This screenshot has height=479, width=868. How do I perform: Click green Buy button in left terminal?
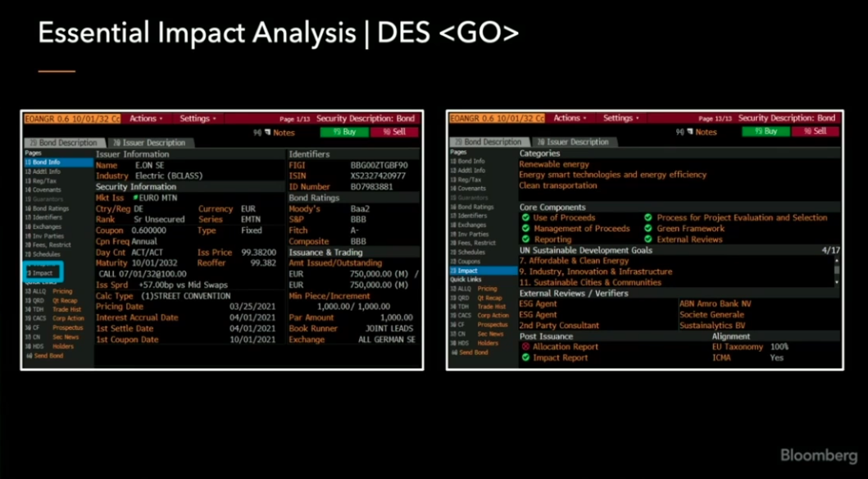[x=343, y=132]
